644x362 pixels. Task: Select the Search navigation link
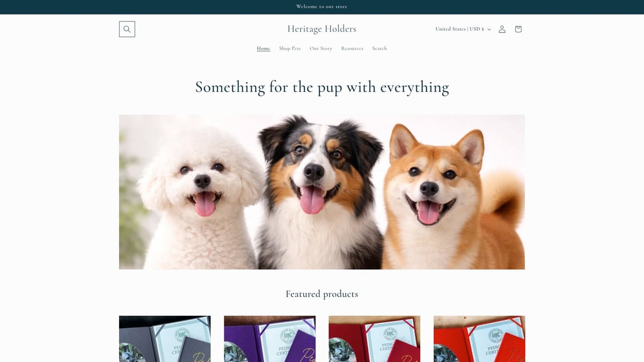[379, 48]
